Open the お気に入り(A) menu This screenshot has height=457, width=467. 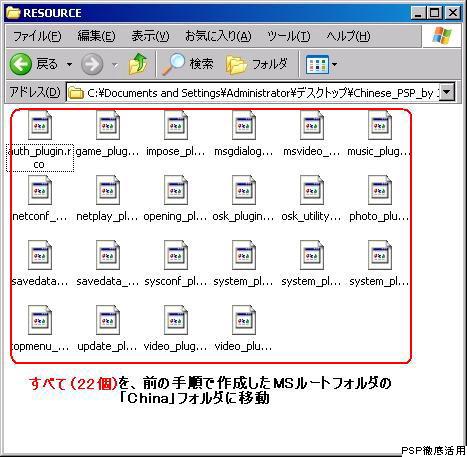218,36
